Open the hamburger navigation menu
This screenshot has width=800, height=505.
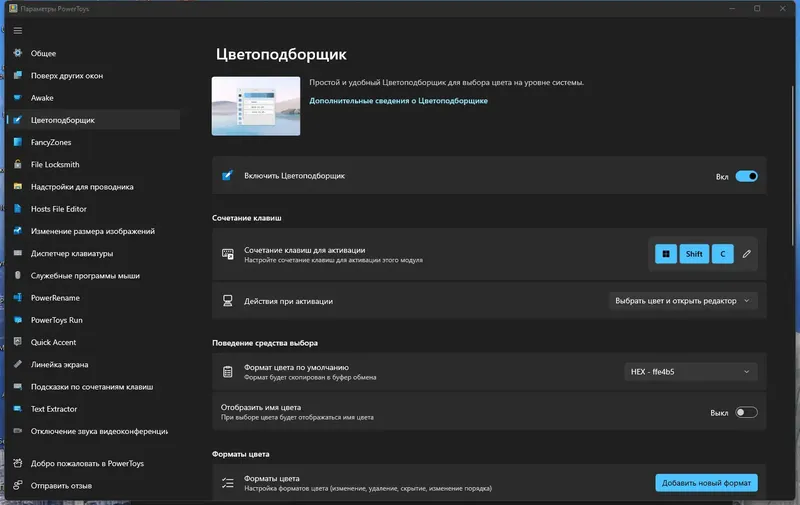[18, 31]
